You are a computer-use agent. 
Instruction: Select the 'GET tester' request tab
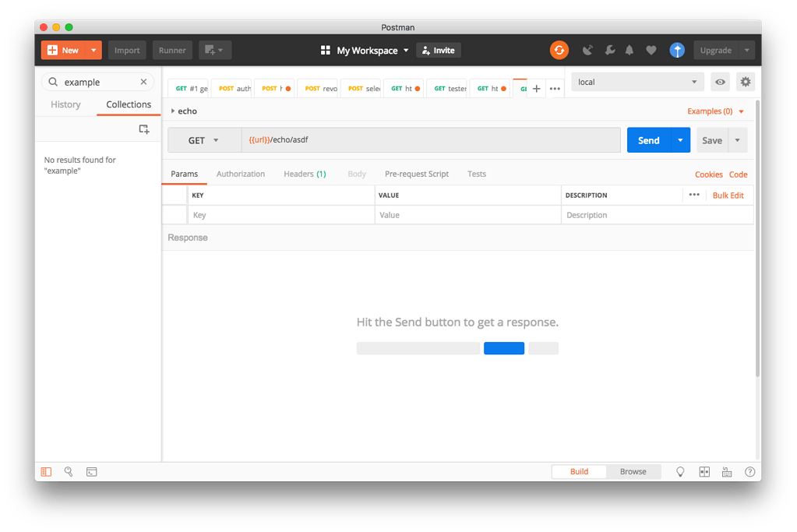tap(447, 89)
